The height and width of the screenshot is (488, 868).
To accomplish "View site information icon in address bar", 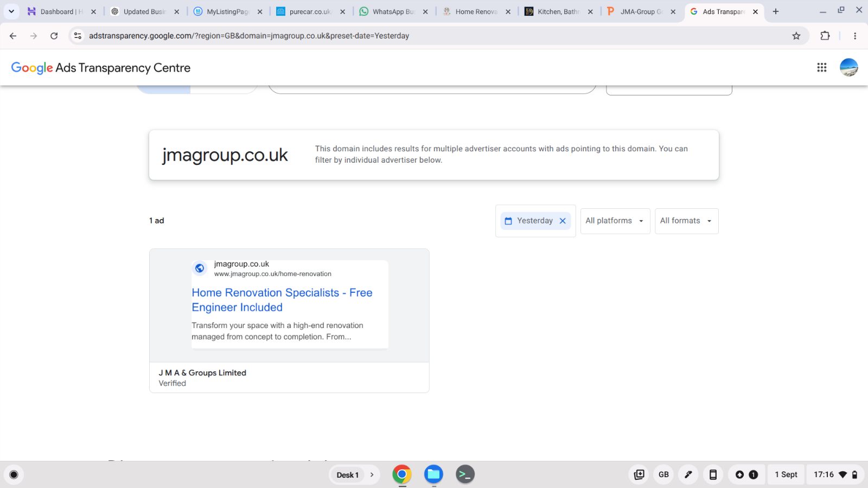I will (x=78, y=36).
